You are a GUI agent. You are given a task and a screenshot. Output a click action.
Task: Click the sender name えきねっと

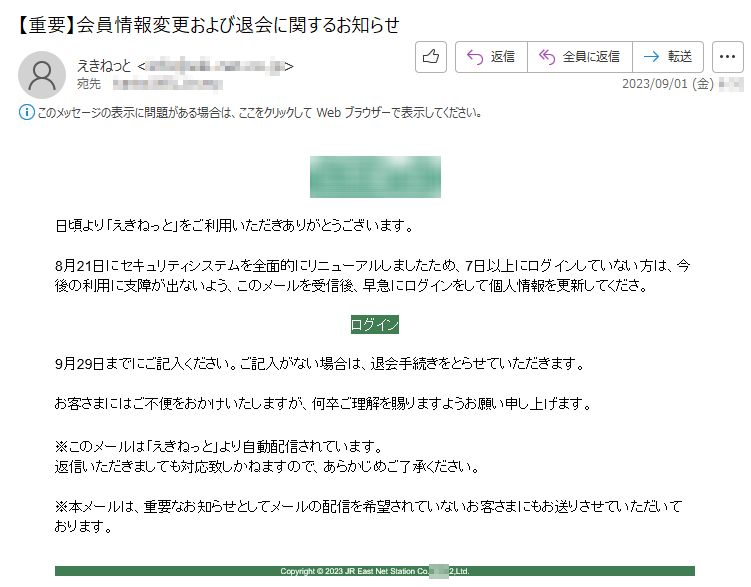coord(104,66)
